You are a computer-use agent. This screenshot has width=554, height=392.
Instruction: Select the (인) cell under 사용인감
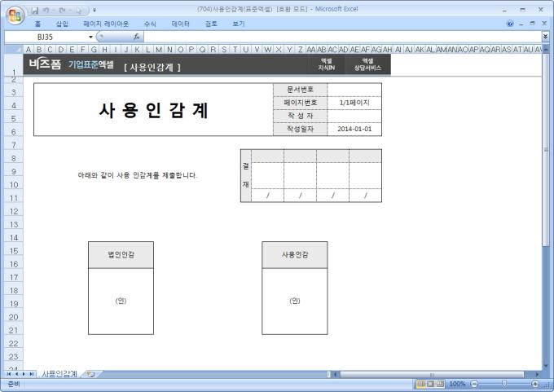(x=295, y=302)
